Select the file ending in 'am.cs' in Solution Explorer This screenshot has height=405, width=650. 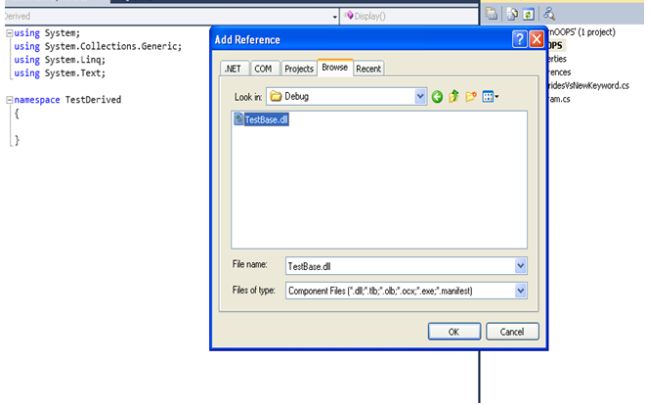559,99
